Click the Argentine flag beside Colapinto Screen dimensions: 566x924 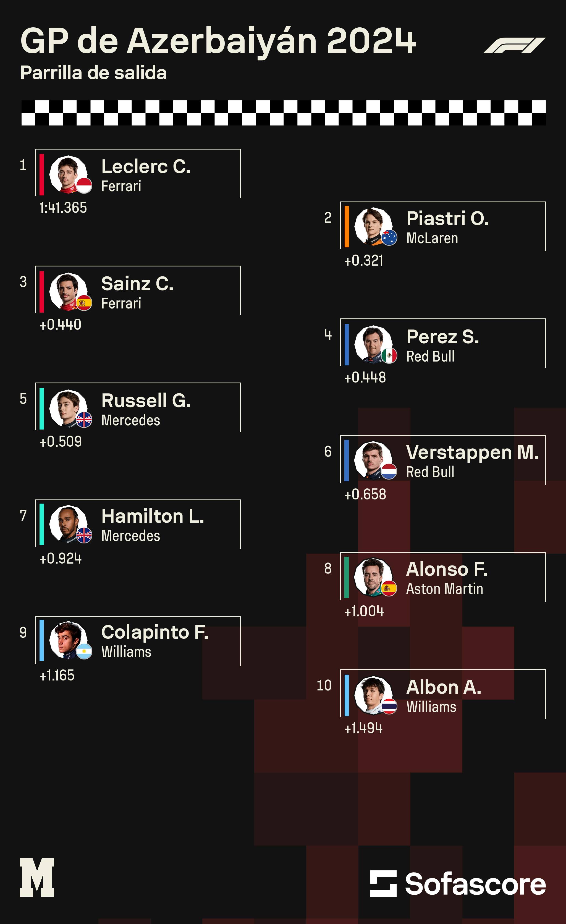tap(84, 651)
